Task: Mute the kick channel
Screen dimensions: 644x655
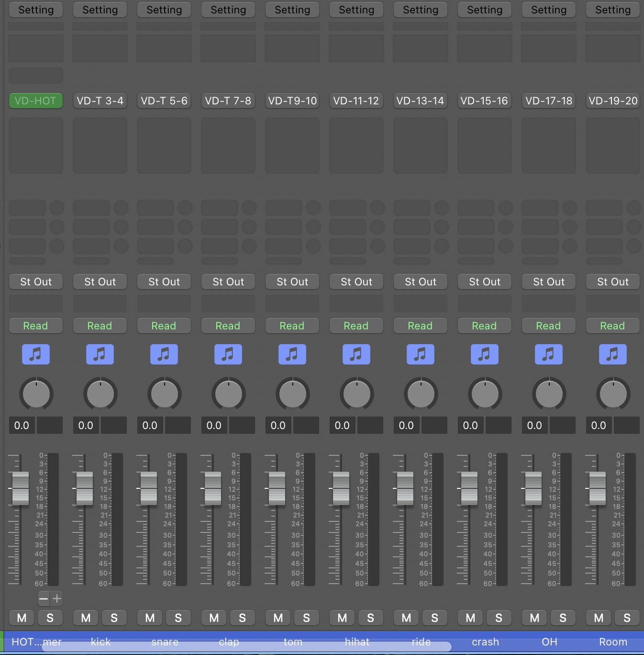Action: click(86, 618)
